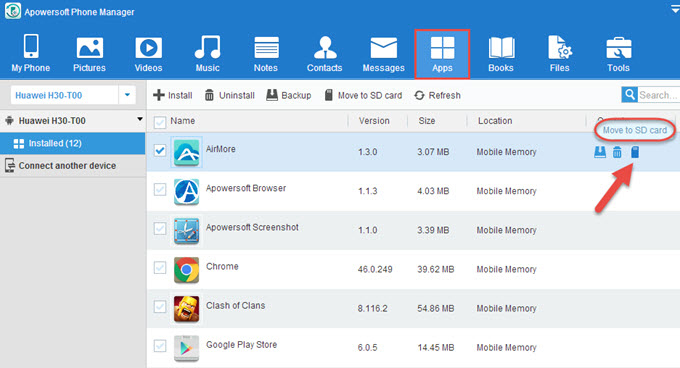680x368 pixels.
Task: Open the Huawei H30-T00 device dropdown arrow
Action: point(127,95)
